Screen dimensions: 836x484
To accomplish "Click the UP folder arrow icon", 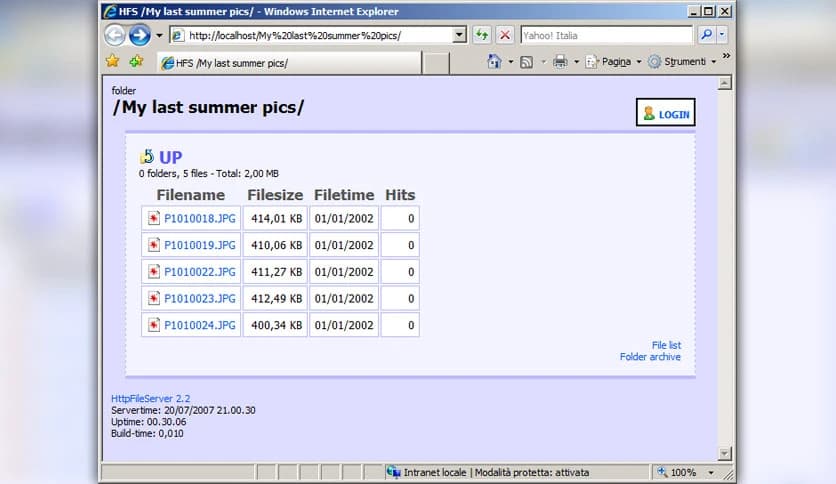I will click(x=147, y=157).
